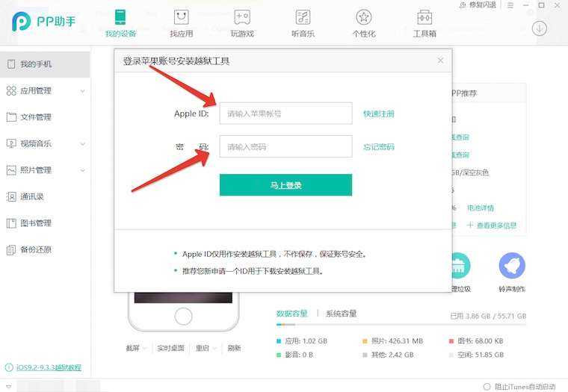The image size is (568, 392).
Task: Focus the Apple ID input field
Action: tap(285, 113)
